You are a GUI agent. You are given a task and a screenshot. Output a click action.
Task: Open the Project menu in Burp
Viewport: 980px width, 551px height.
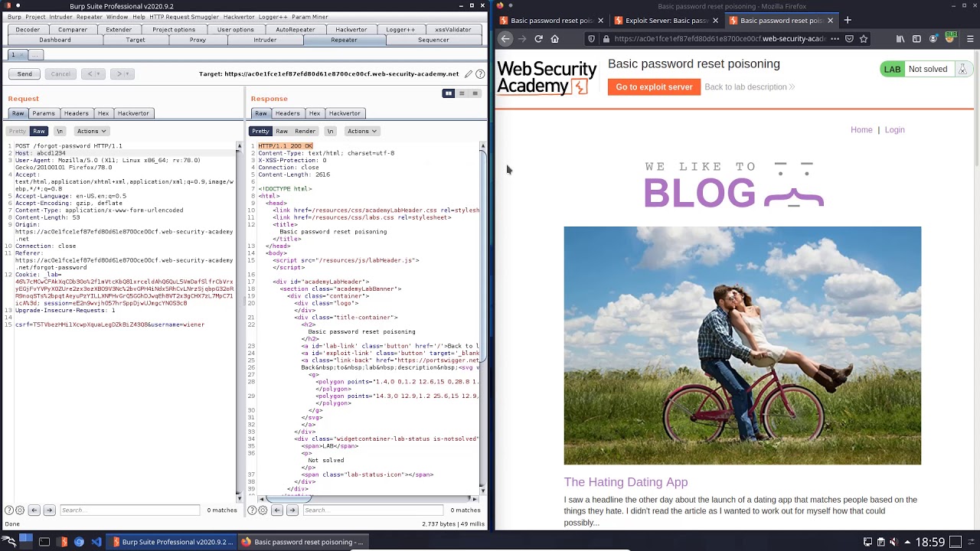coord(35,17)
